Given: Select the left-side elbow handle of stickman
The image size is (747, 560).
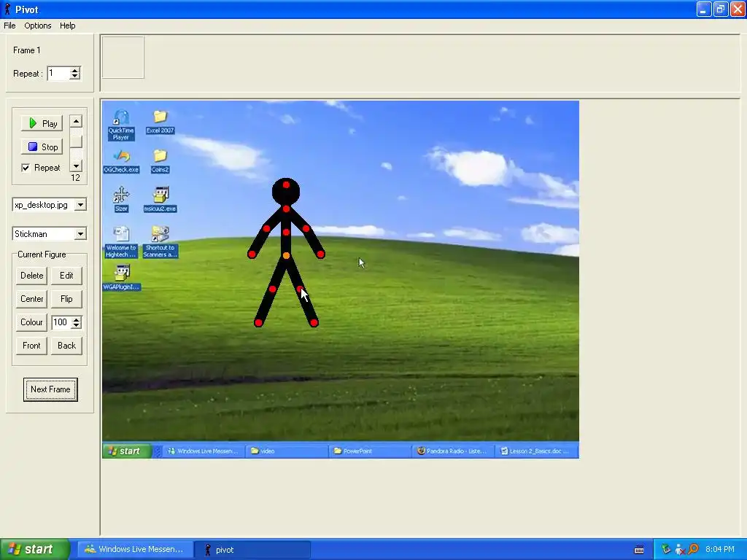Looking at the screenshot, I should click(x=266, y=228).
